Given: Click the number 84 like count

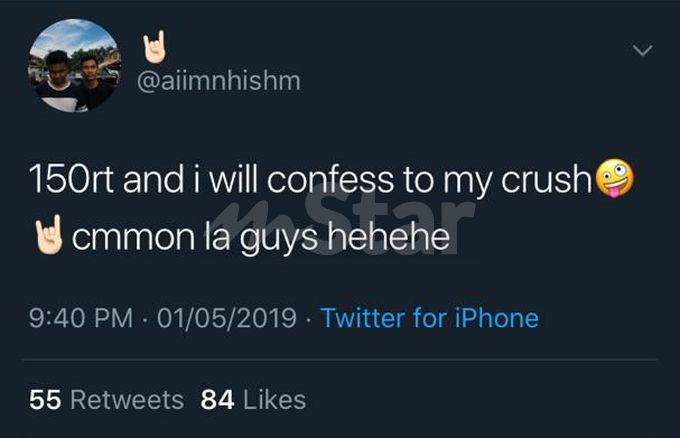Looking at the screenshot, I should point(217,400).
